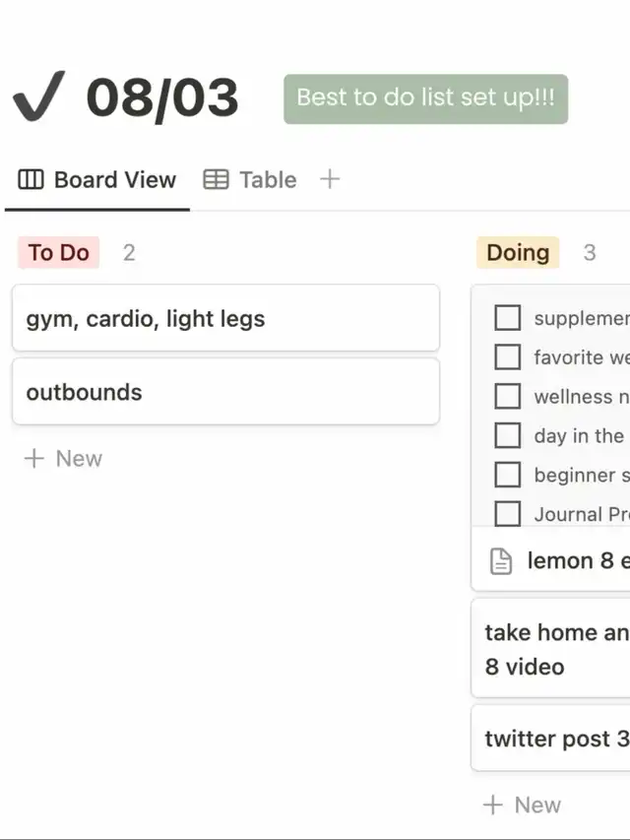
Task: Mark the beginner checkbox item done
Action: pyautogui.click(x=507, y=475)
